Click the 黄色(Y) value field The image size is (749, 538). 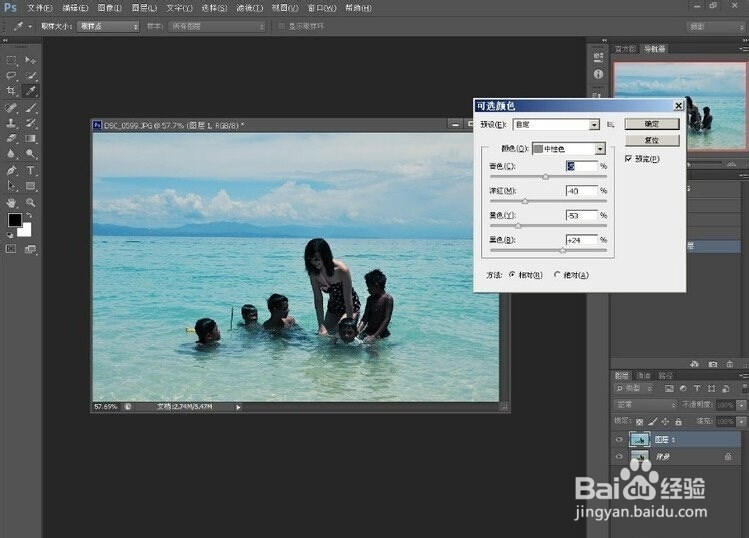(x=581, y=215)
